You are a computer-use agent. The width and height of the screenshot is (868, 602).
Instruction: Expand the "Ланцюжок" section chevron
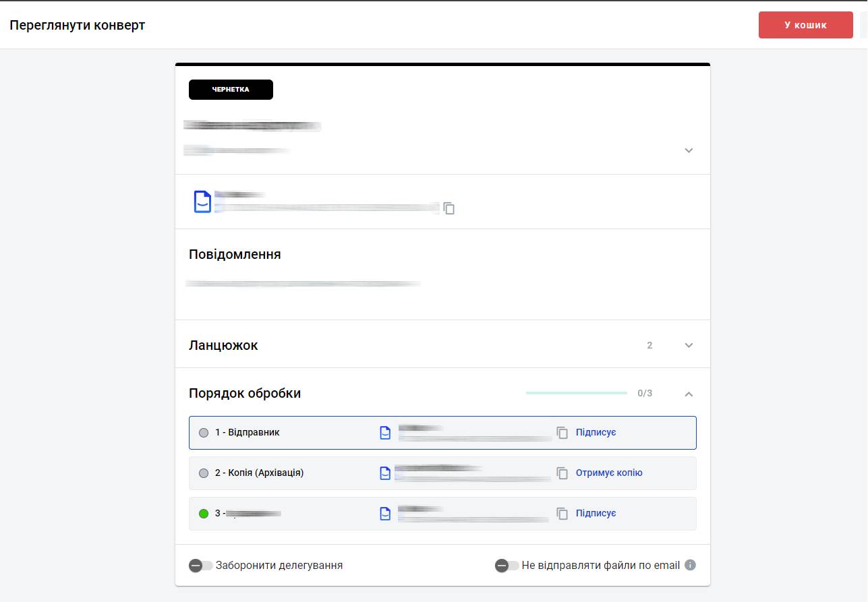(x=689, y=345)
